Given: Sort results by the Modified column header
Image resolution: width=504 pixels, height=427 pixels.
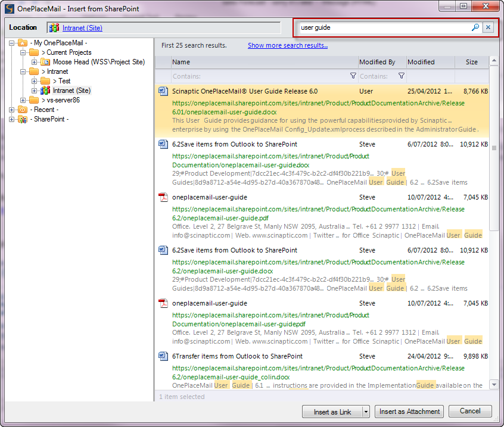Looking at the screenshot, I should (430, 62).
